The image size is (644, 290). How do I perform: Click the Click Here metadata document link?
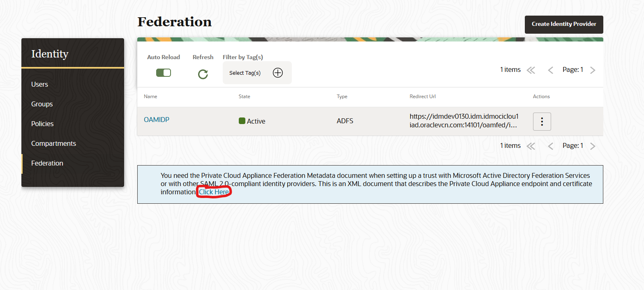[214, 192]
